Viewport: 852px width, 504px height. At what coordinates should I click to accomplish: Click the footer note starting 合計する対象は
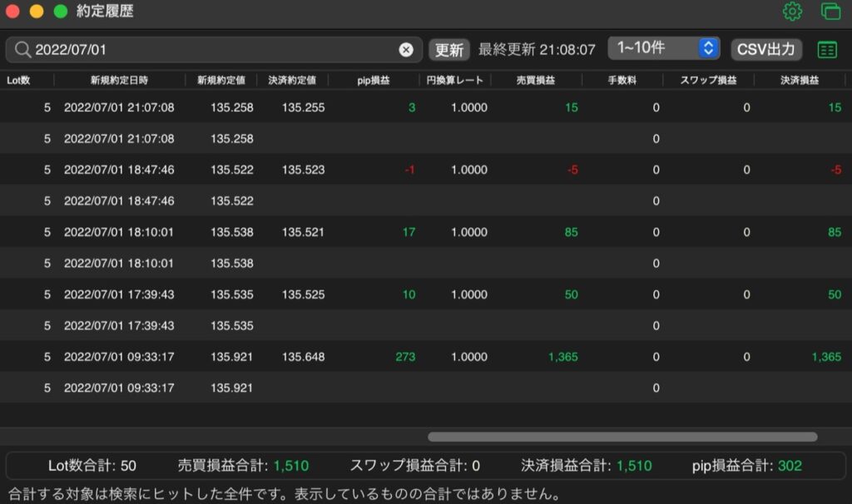[285, 494]
